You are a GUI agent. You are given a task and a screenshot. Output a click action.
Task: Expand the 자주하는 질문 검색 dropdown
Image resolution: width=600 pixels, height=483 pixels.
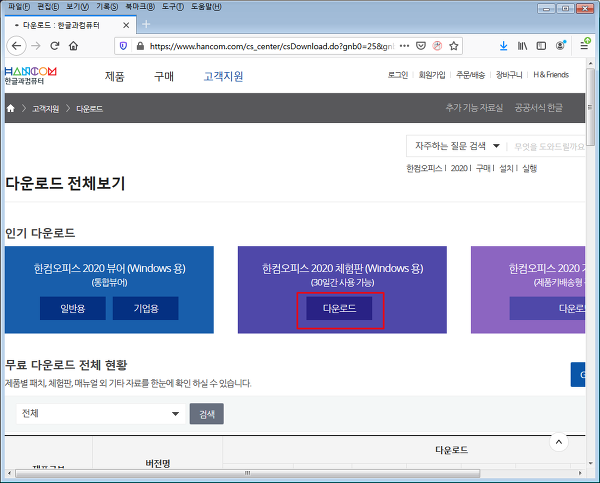pos(457,146)
